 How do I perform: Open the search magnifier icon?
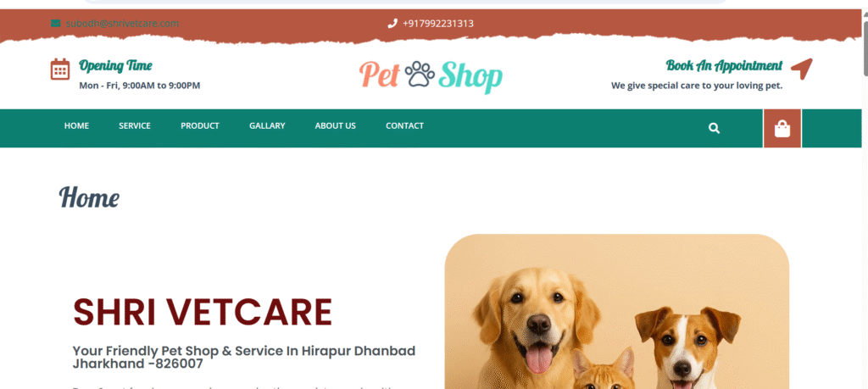click(x=714, y=128)
